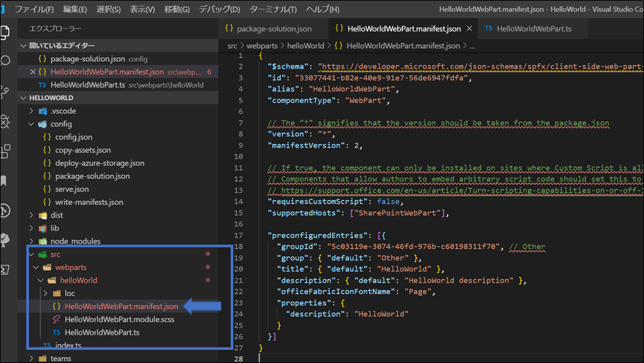This screenshot has width=644, height=363.
Task: Expand the loc folder chevron
Action: [45, 293]
